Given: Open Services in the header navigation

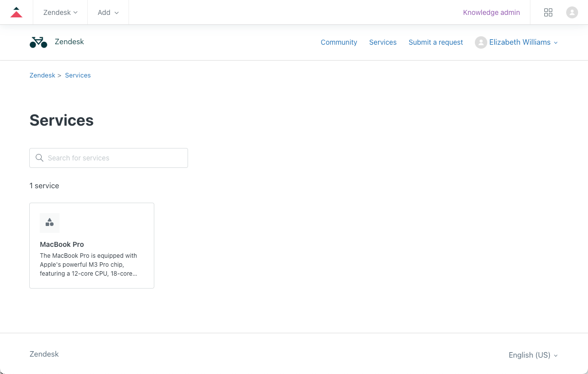Looking at the screenshot, I should tap(383, 42).
